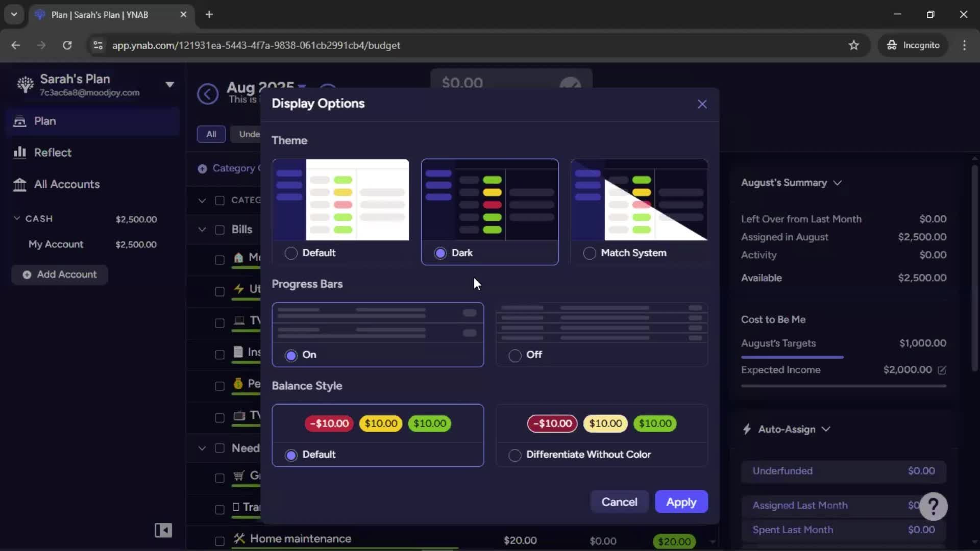980x551 pixels.
Task: Collapse all category groups chevron
Action: pos(202,201)
